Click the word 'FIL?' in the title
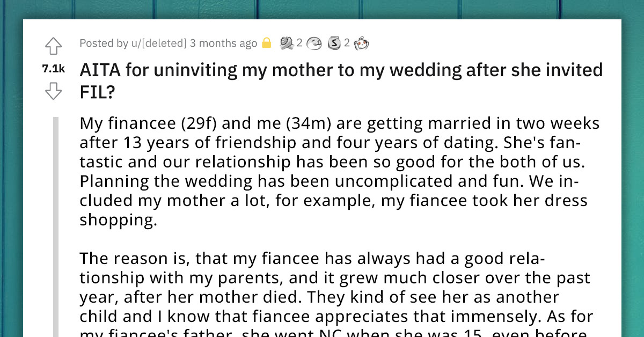 point(97,92)
